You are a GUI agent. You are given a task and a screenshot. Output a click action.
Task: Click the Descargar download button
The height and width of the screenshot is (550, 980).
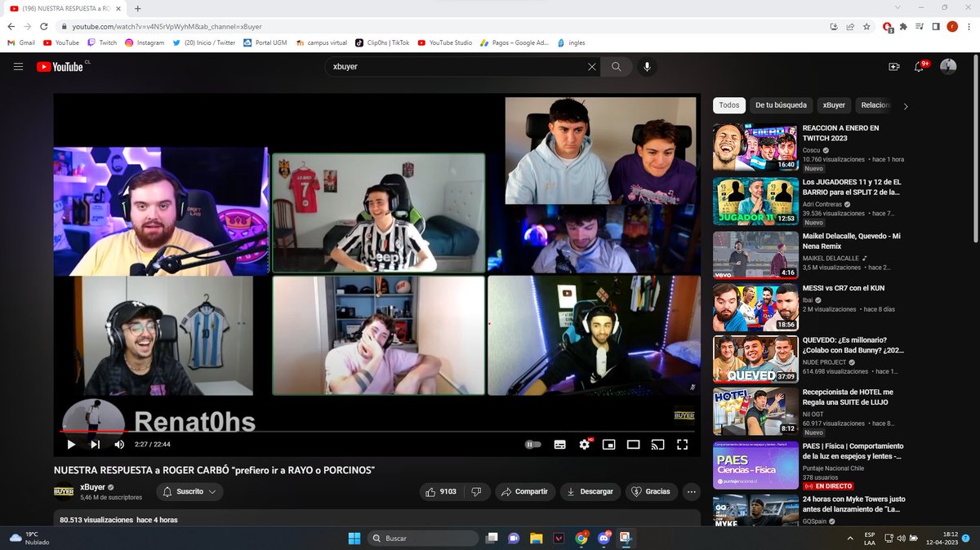pos(590,491)
